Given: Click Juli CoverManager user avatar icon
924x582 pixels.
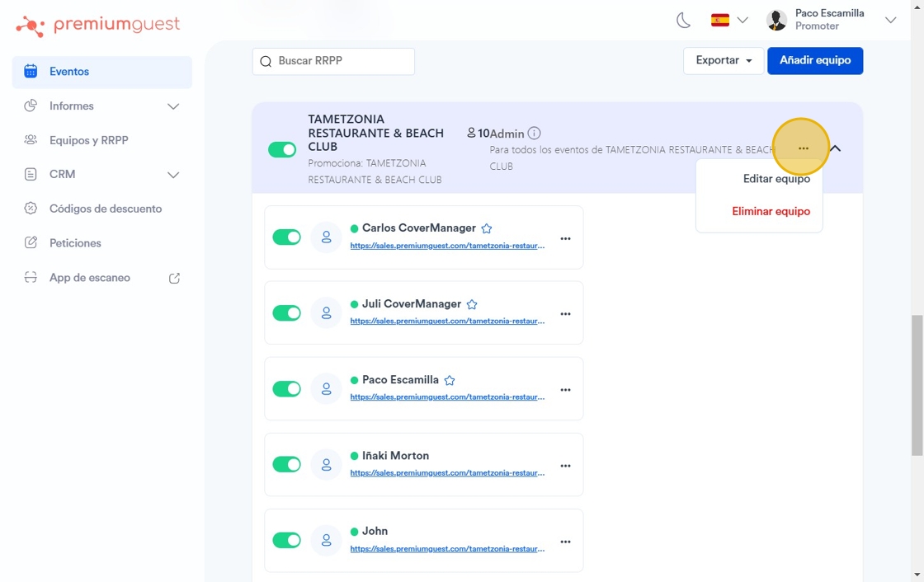Looking at the screenshot, I should coord(326,312).
